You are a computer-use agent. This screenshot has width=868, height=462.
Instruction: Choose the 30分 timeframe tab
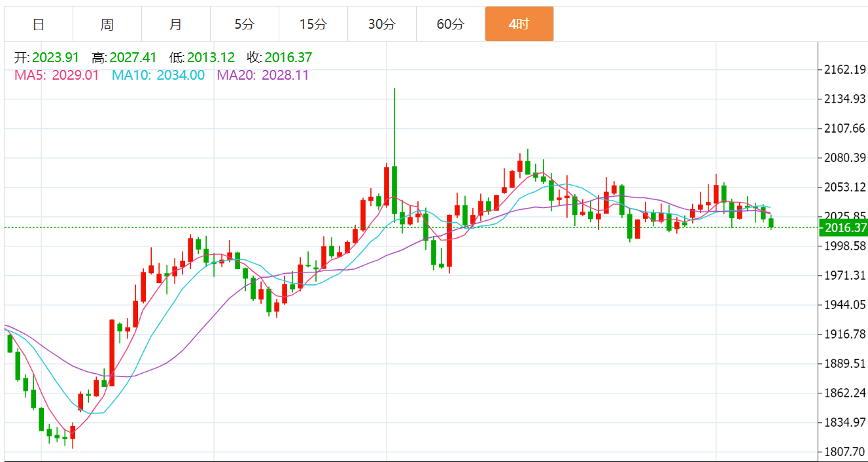pos(382,24)
